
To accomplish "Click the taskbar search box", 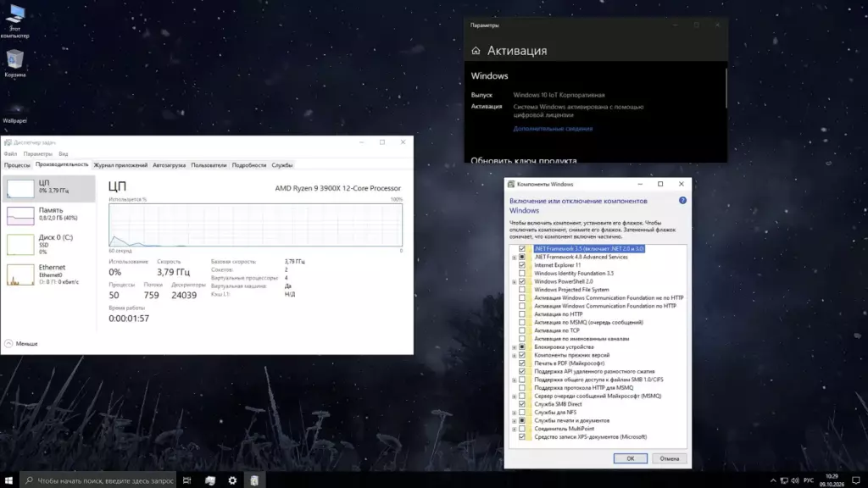I will point(98,480).
